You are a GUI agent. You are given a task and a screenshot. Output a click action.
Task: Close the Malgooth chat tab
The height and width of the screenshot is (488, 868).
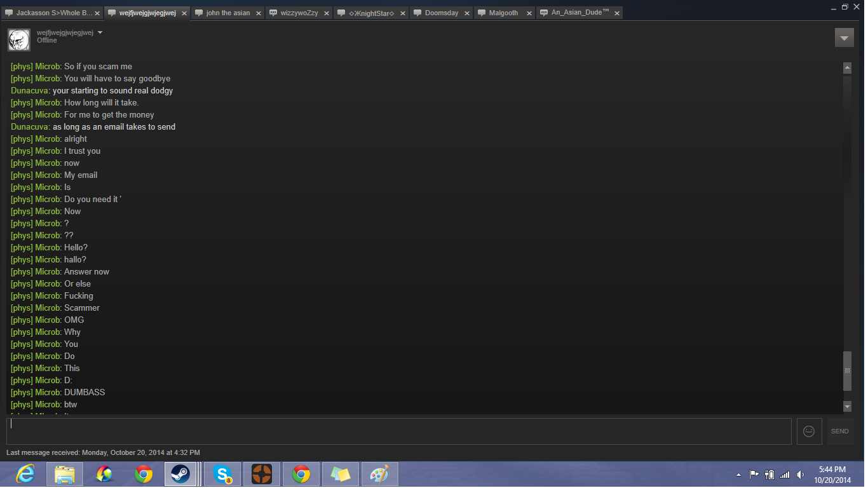[529, 13]
